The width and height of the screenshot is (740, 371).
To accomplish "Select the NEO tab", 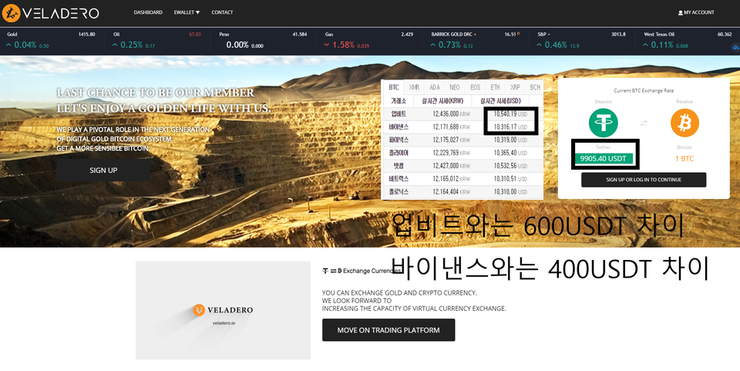I will point(454,87).
